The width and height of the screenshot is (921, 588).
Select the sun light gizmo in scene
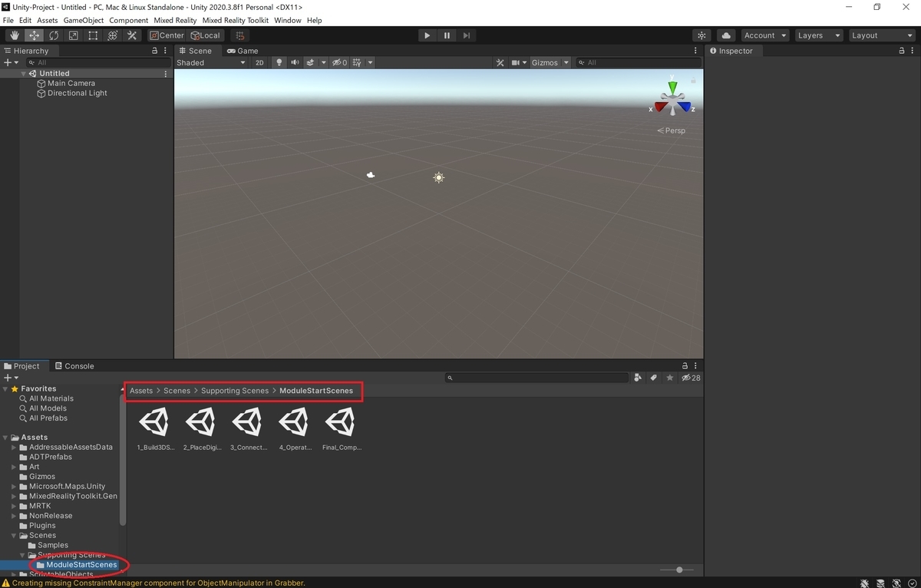point(438,177)
